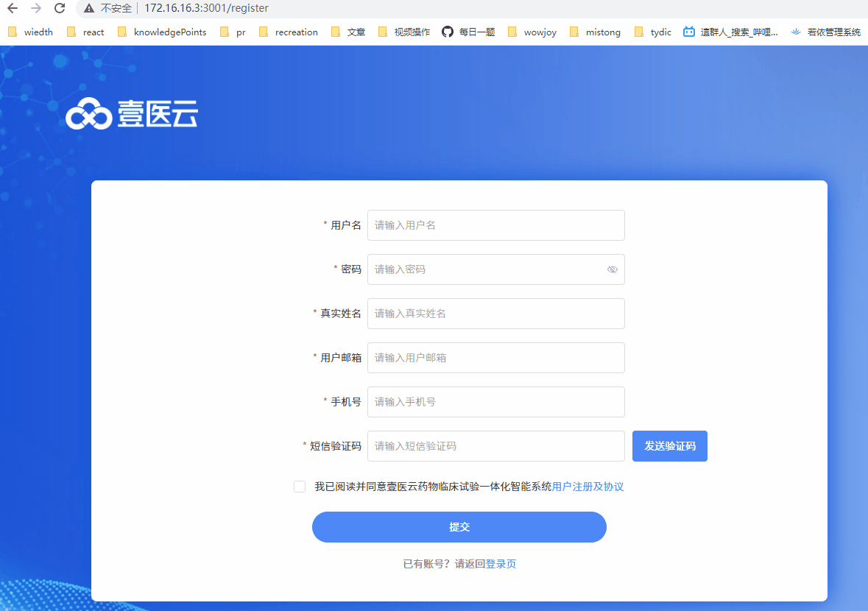The image size is (868, 611).
Task: Click the 壹医云 logo
Action: 131,113
